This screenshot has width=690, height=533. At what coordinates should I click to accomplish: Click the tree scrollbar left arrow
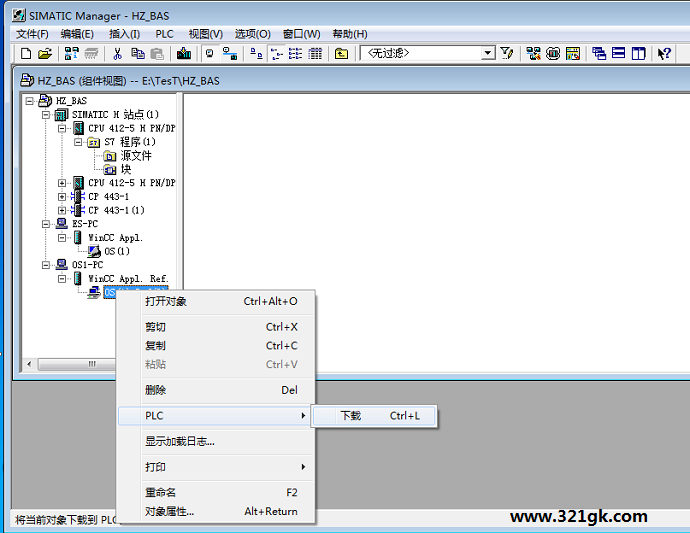pos(29,364)
